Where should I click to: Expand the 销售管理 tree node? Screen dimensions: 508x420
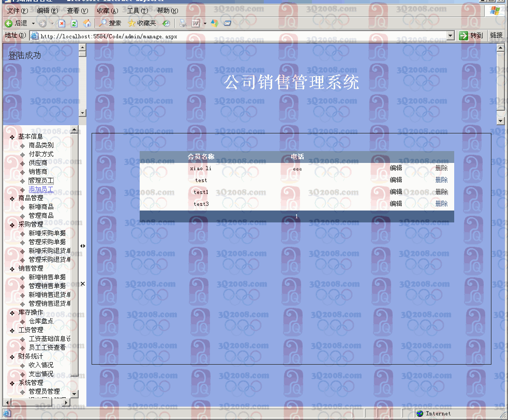(12, 269)
